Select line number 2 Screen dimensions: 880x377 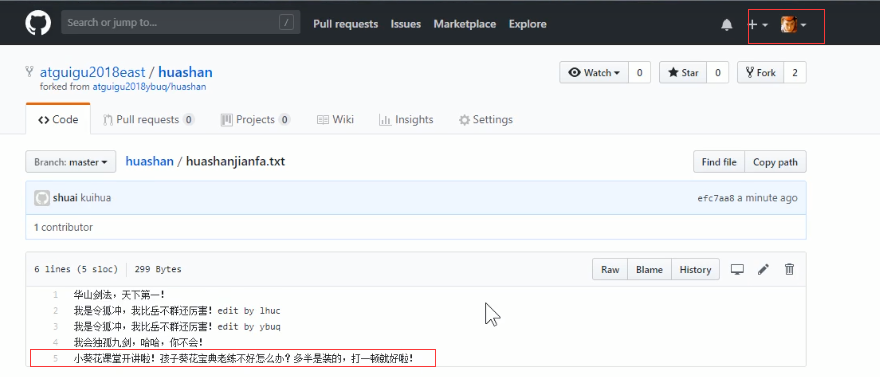coord(56,310)
